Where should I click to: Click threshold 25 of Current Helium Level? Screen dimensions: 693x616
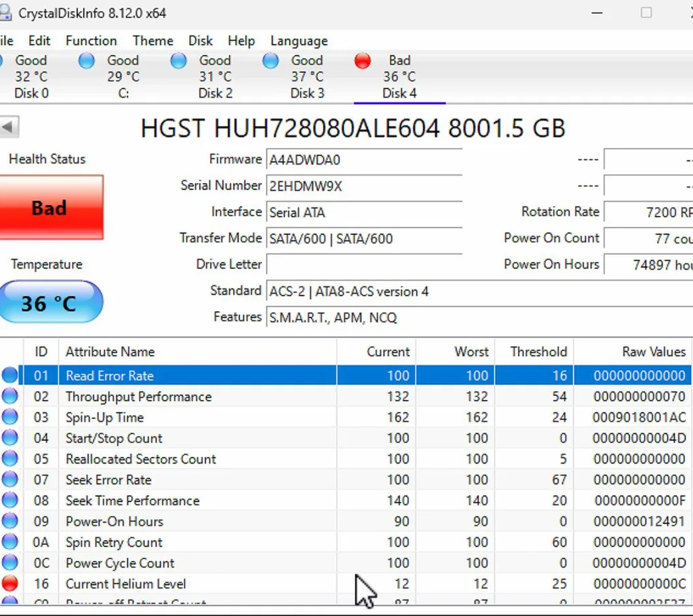(x=559, y=584)
